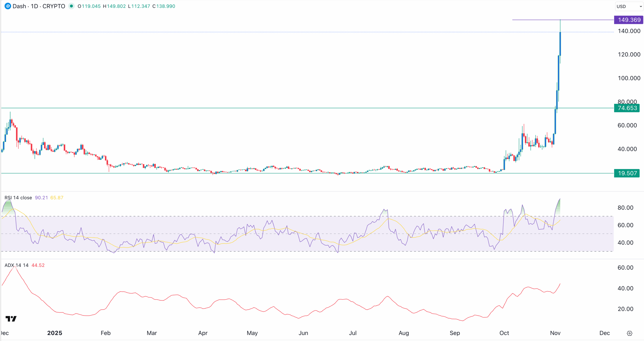Click the 60.000 price axis label
The width and height of the screenshot is (644, 341).
pos(627,125)
